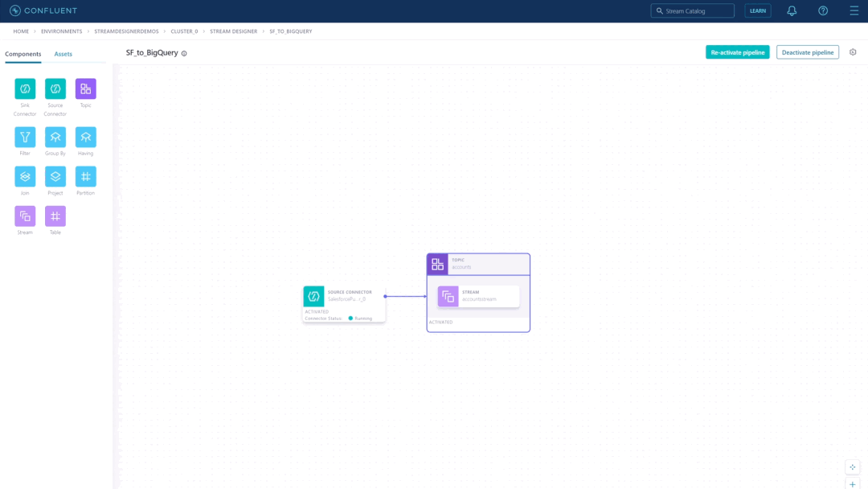Go to ENVIRONMENTS breadcrumb
The image size is (868, 489).
(x=61, y=31)
